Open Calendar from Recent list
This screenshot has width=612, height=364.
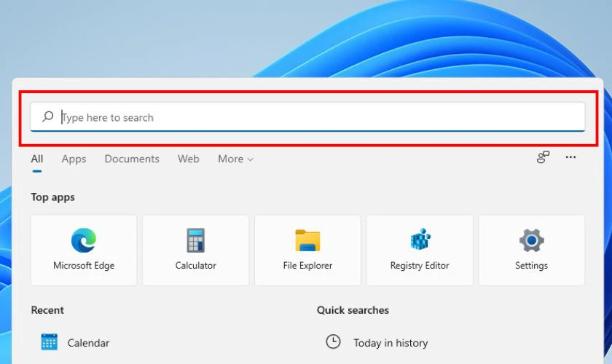[75, 343]
